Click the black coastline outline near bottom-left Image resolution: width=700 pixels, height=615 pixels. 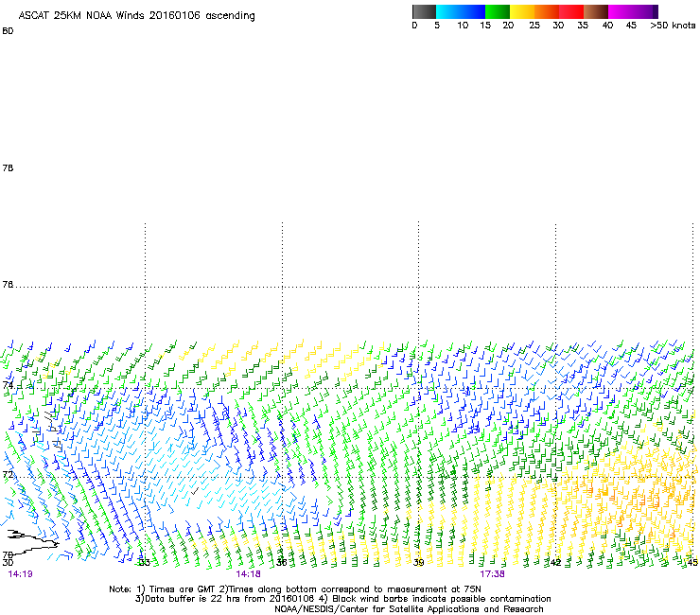click(x=32, y=541)
